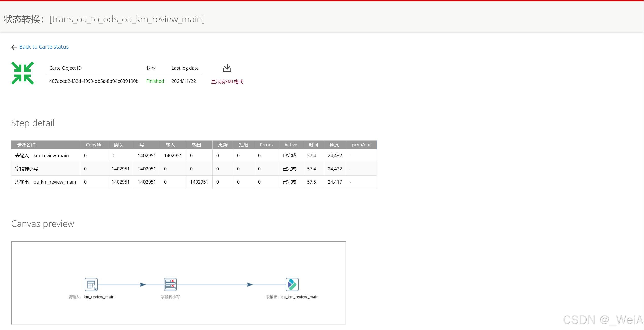Click the Finished status text
Image resolution: width=644 pixels, height=330 pixels.
[x=155, y=81]
